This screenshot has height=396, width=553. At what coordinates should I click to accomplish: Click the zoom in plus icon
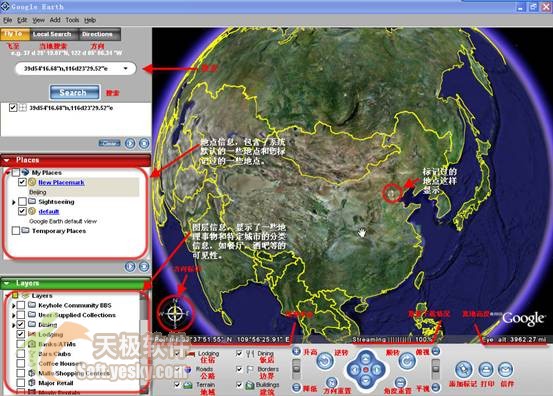296,351
